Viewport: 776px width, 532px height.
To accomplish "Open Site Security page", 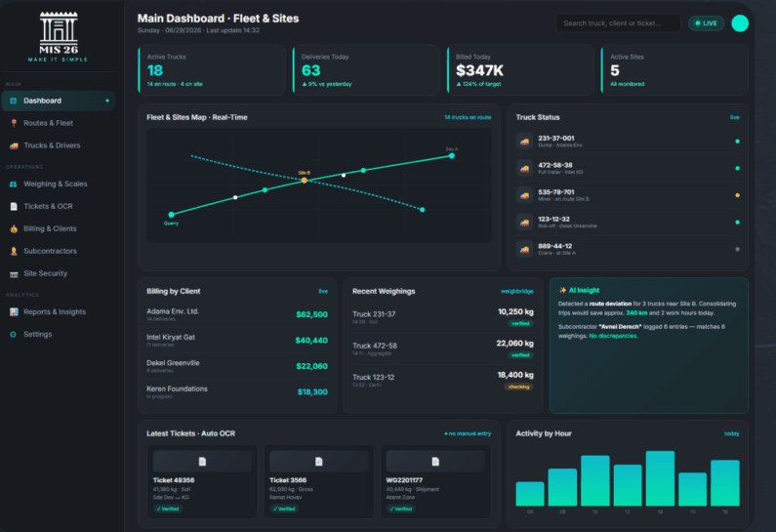I will coord(59,273).
